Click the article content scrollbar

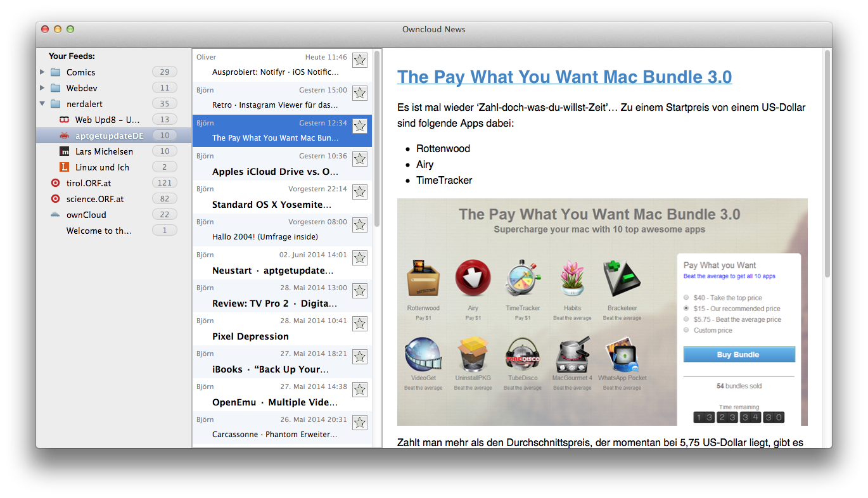[827, 163]
